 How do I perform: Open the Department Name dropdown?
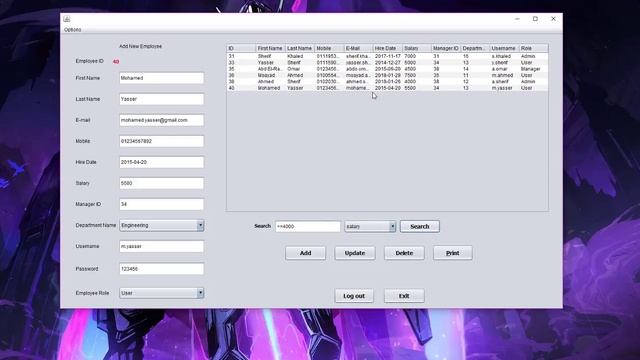(x=162, y=225)
